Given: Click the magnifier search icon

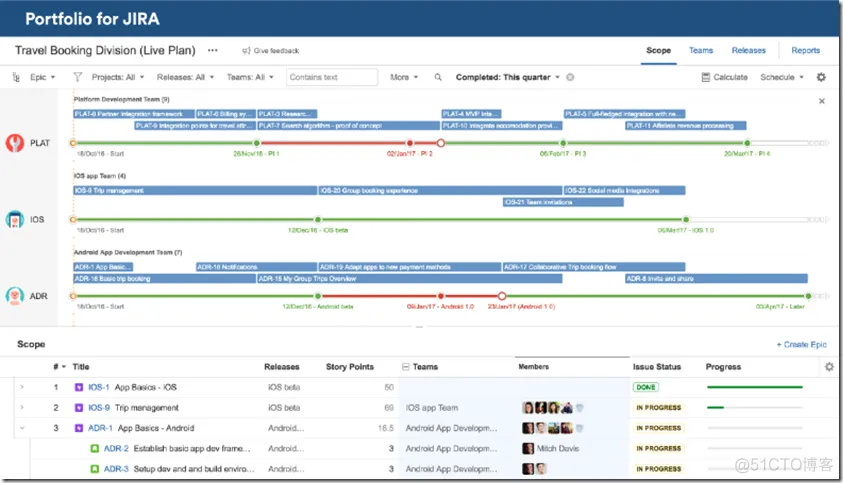Looking at the screenshot, I should coord(438,77).
